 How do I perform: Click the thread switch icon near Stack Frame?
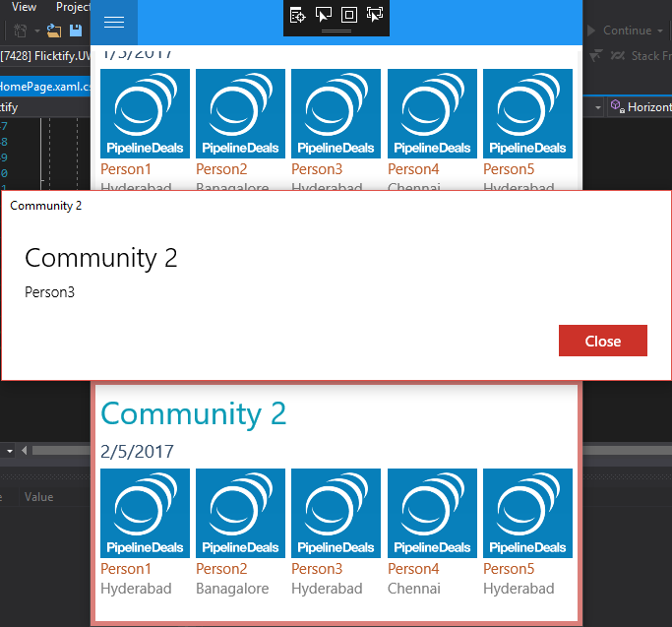tap(617, 56)
